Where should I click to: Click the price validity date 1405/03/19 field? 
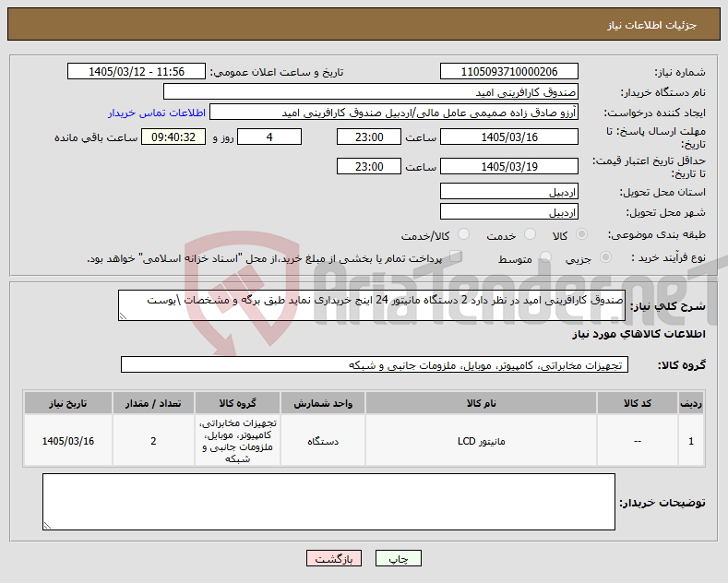(508, 166)
